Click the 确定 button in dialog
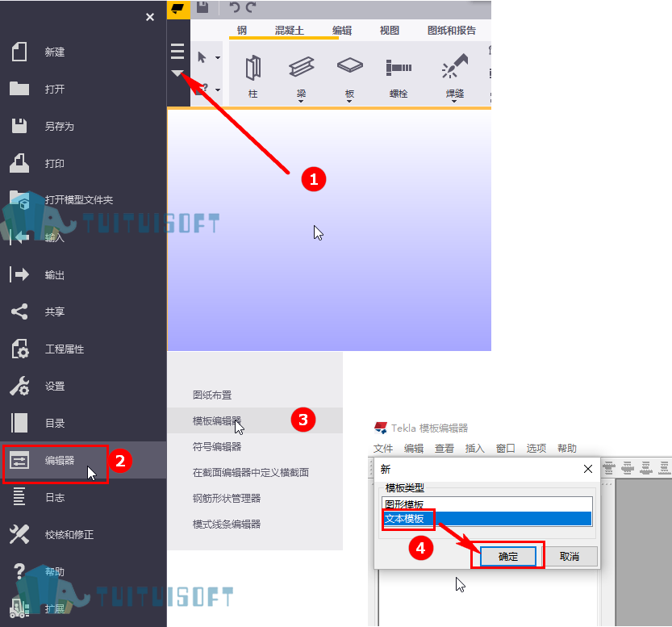 (508, 556)
